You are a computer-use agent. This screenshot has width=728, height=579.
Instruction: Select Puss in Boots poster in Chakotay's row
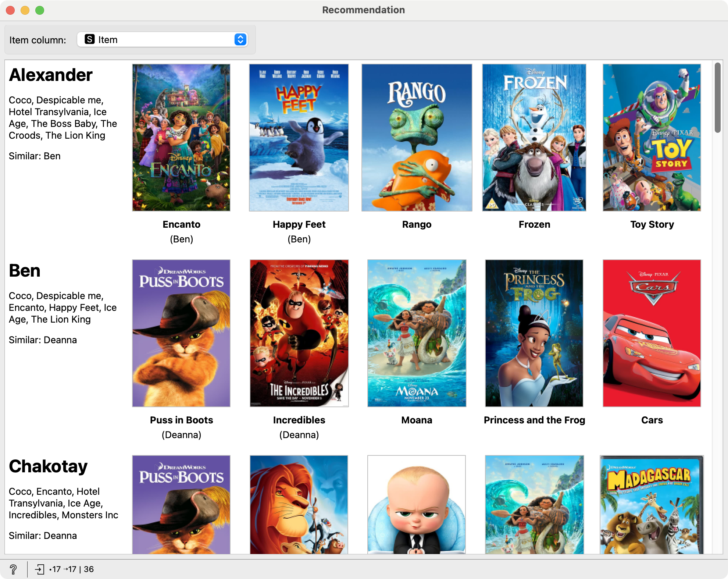point(181,505)
